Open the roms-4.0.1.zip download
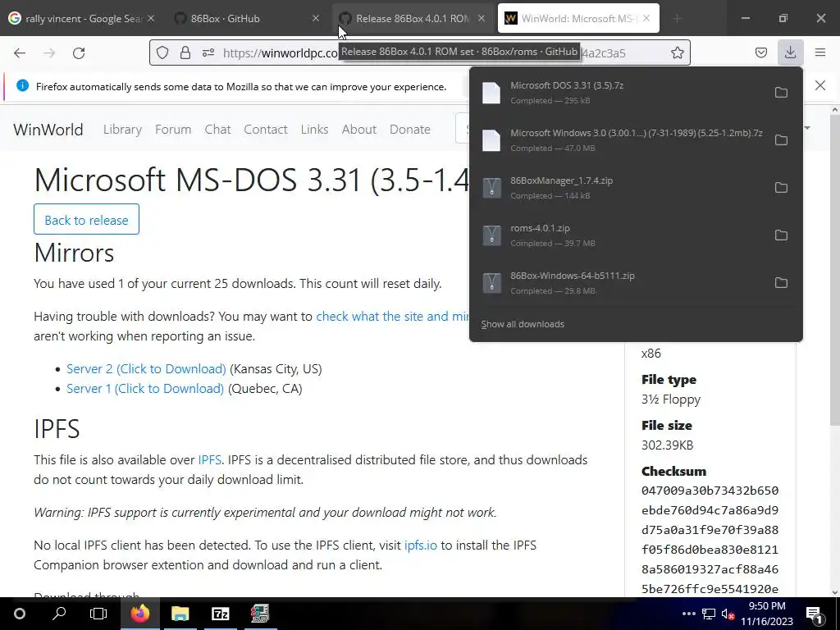This screenshot has width=840, height=630. [622, 235]
